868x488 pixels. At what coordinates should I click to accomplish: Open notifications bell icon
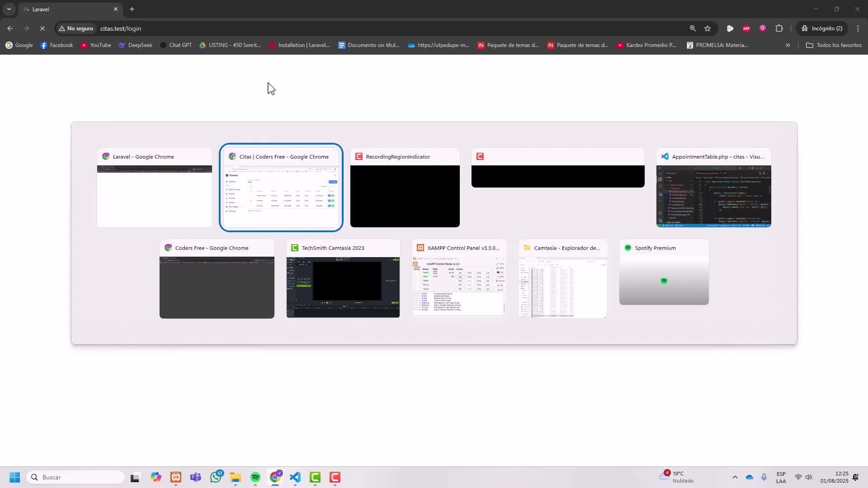point(855,477)
